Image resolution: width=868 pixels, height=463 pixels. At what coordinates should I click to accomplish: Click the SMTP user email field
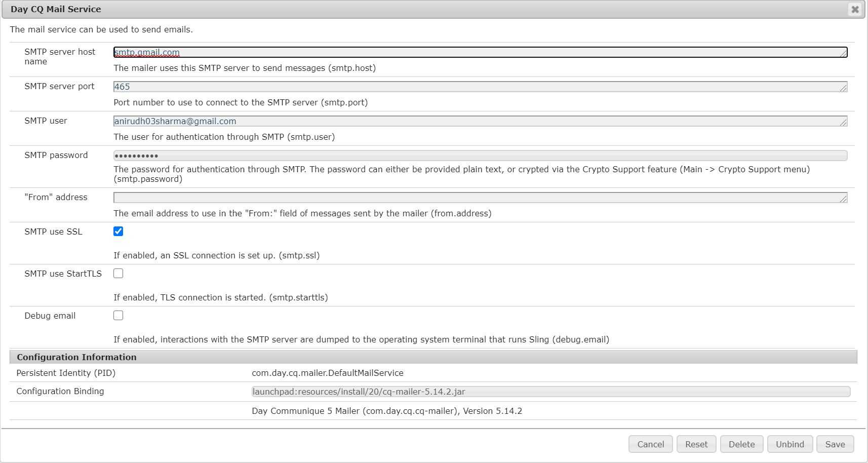(x=480, y=121)
